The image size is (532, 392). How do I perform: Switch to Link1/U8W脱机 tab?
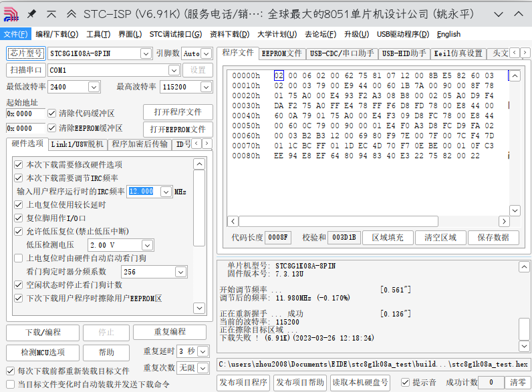point(78,144)
